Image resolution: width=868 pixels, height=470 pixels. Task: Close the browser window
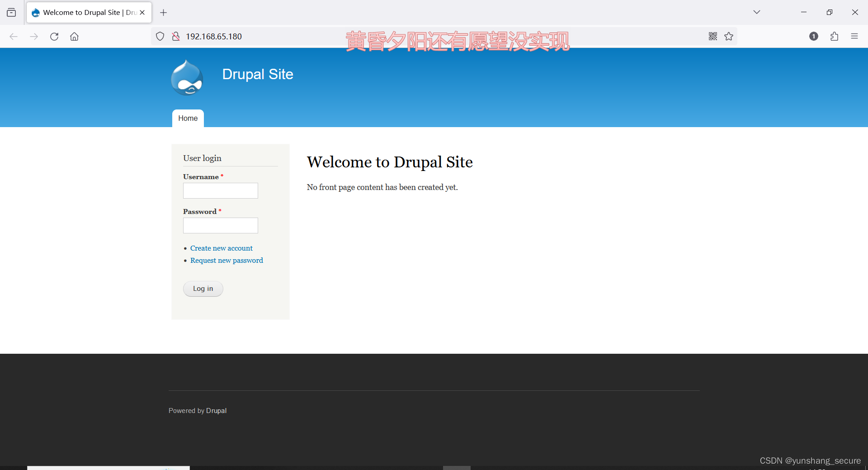click(855, 12)
